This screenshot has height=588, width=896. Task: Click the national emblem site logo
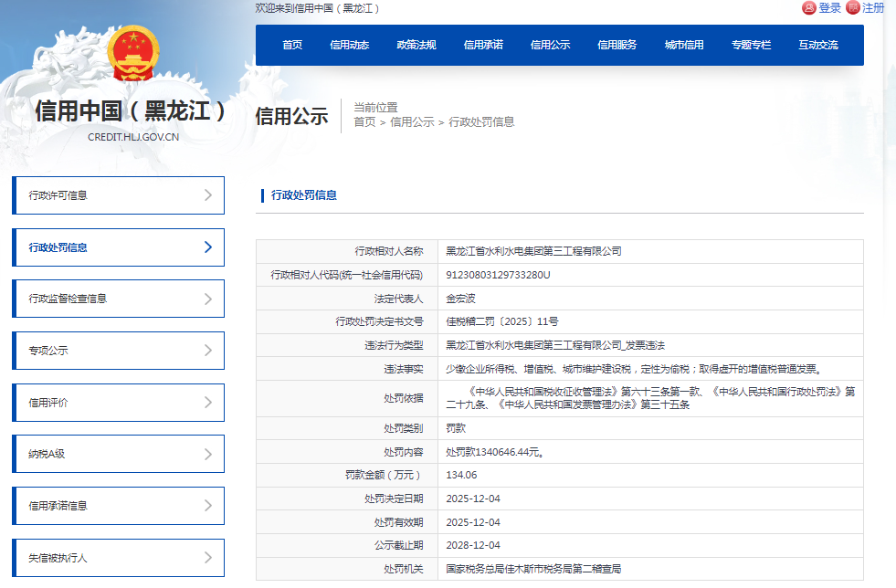point(132,52)
